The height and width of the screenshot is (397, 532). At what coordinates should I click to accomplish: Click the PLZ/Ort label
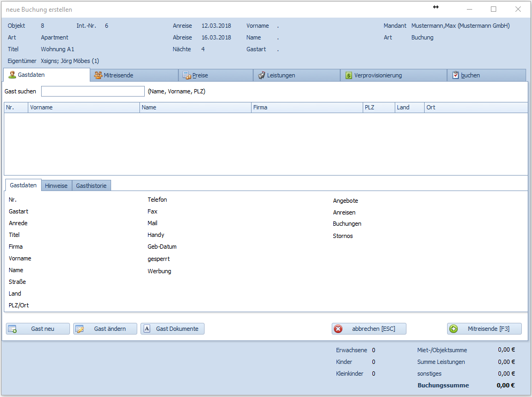pyautogui.click(x=19, y=305)
